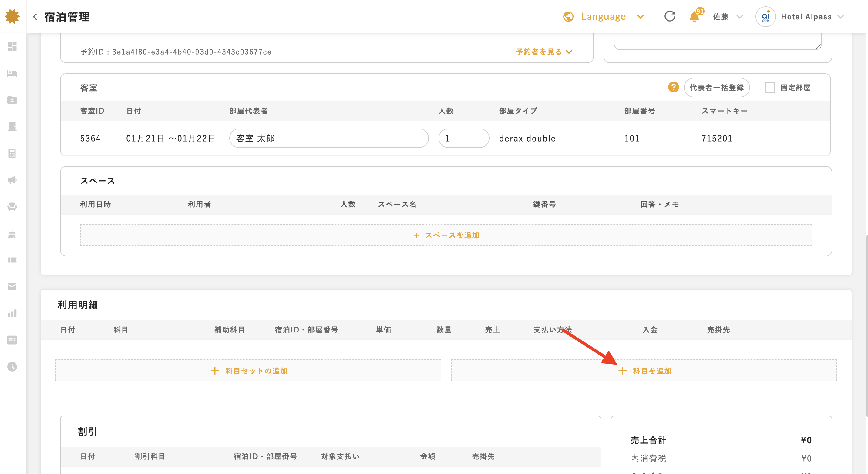Open the Language dropdown
Viewport: 868px width, 474px height.
(604, 16)
